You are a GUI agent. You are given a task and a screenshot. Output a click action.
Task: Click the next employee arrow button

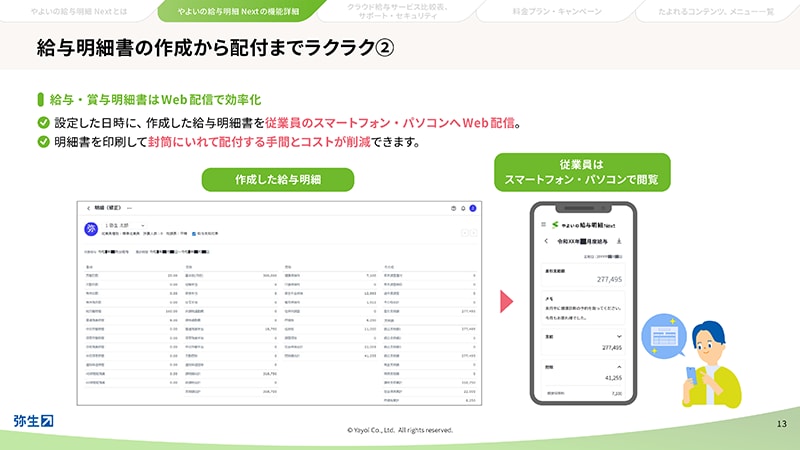[473, 233]
